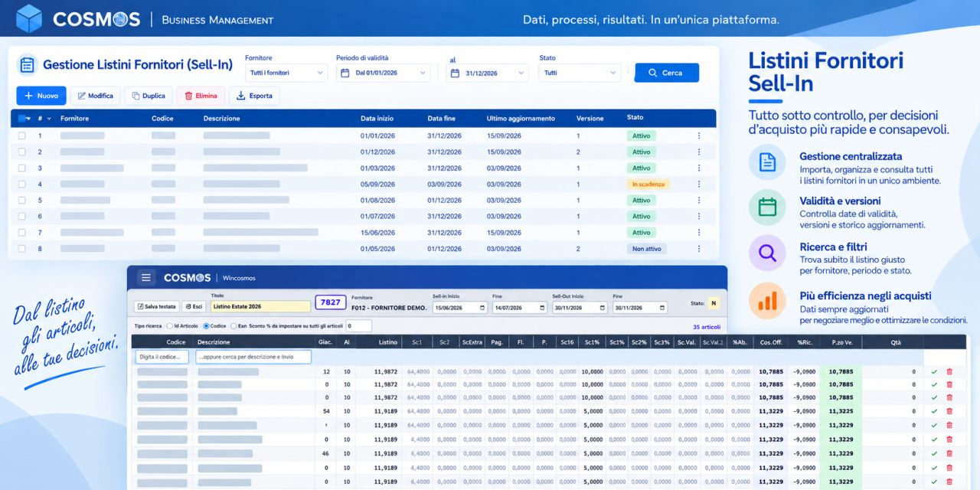The image size is (980, 490).
Task: Click the Duplica button
Action: pos(148,96)
